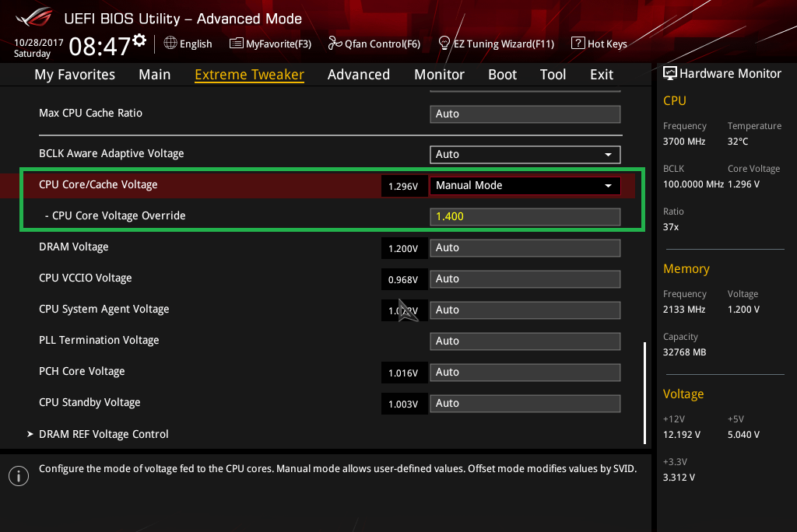Select the CPU VCCIO Voltage label
Image resolution: width=797 pixels, height=532 pixels.
click(86, 278)
